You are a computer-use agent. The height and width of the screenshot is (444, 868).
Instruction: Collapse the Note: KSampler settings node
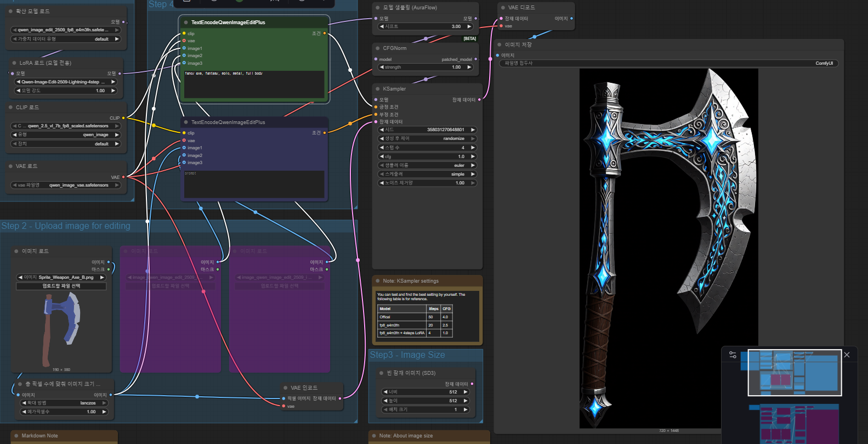click(x=378, y=281)
